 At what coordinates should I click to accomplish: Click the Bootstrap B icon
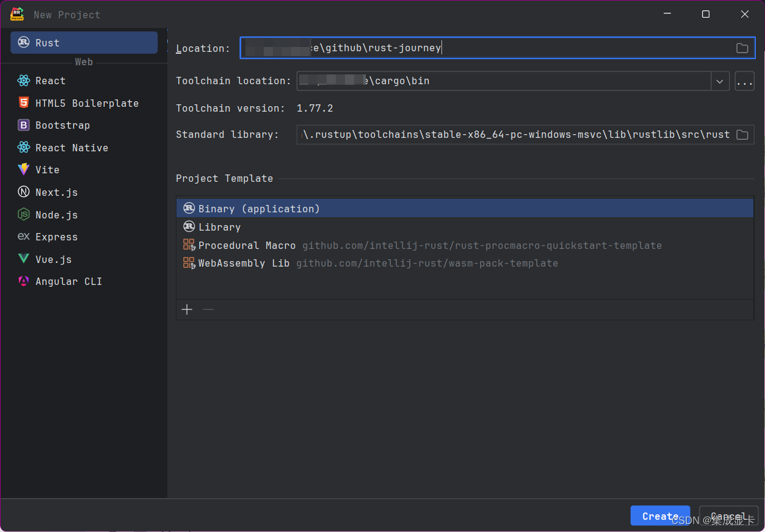pyautogui.click(x=24, y=125)
